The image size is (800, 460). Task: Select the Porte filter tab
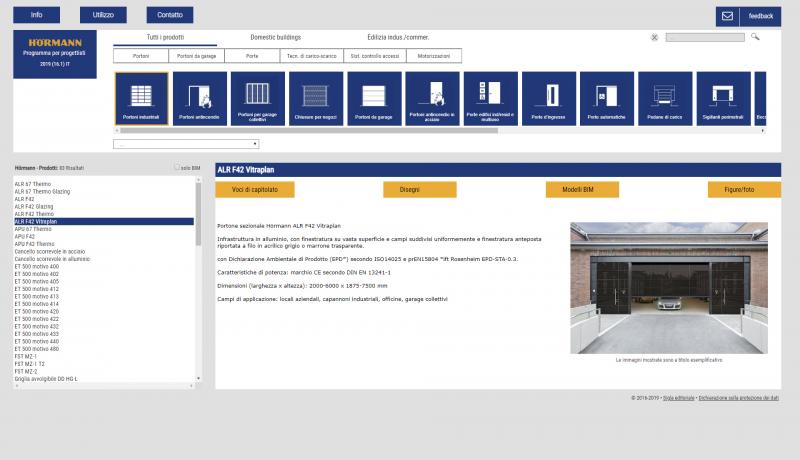(252, 56)
